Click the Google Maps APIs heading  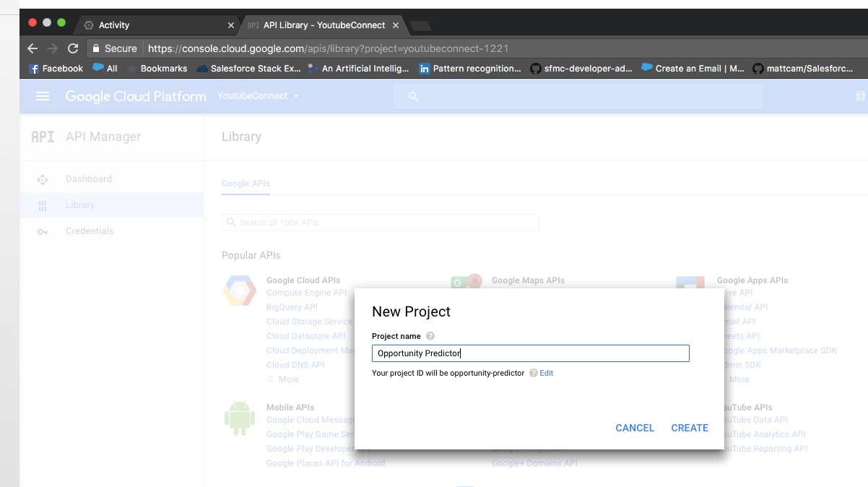pos(528,280)
